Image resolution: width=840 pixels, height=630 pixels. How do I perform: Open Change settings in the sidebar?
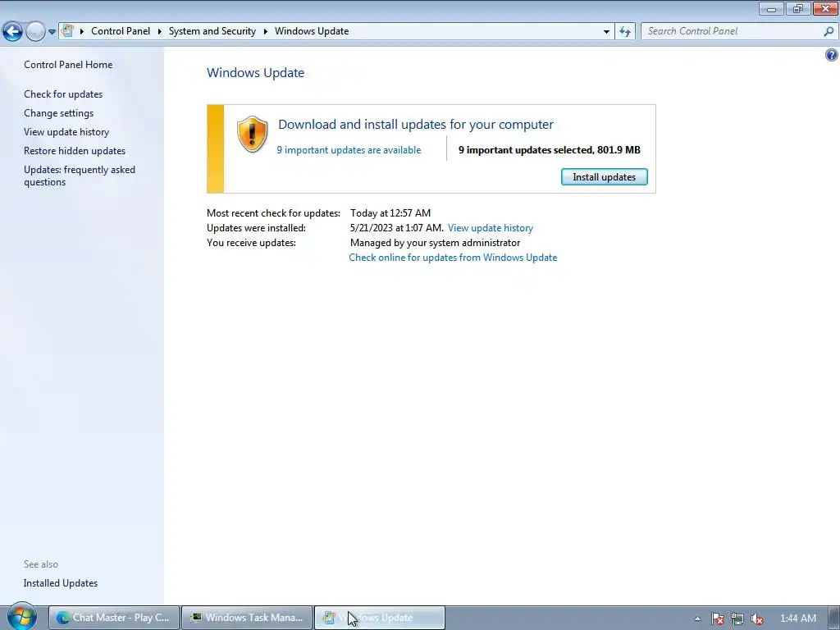pos(58,113)
